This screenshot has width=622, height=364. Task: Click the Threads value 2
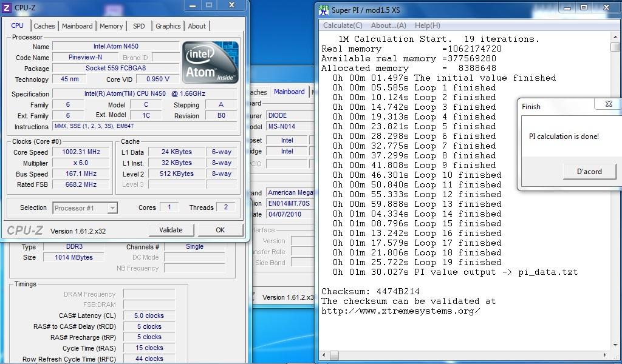226,207
